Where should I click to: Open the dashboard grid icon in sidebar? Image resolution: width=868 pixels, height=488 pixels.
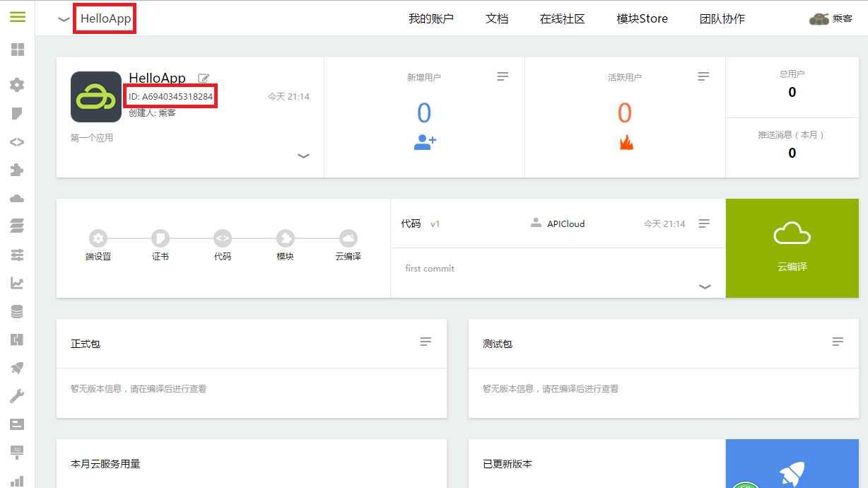pyautogui.click(x=18, y=50)
